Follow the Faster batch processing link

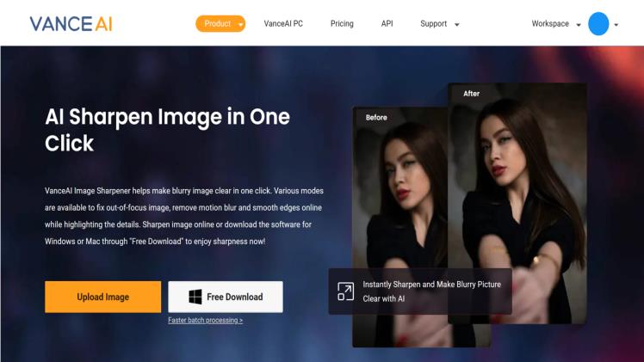[x=205, y=320]
